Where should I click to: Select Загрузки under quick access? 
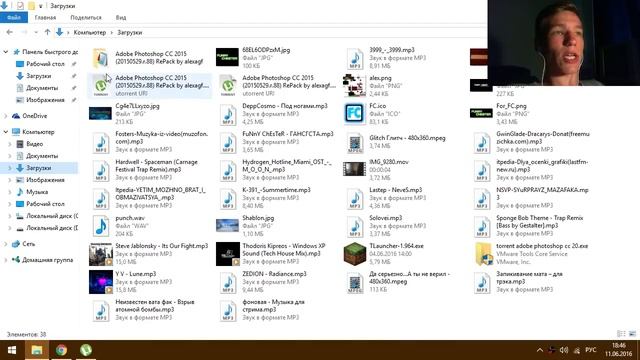pos(38,76)
